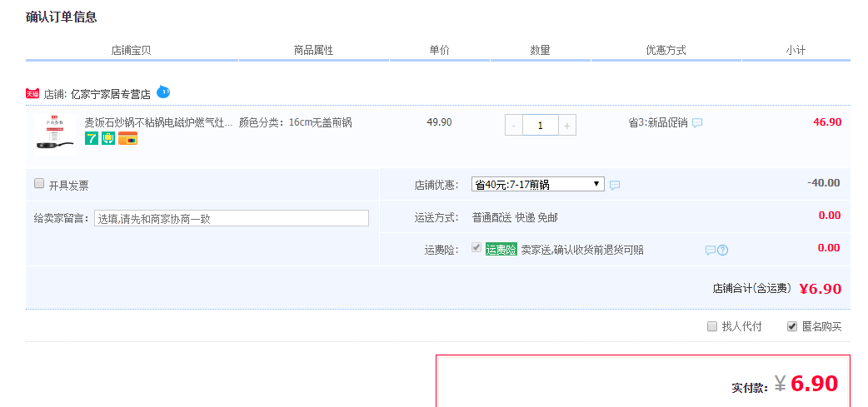Viewport: 868px width, 407px height.
Task: Click the comment bubble in the 运费险 row
Action: [711, 250]
